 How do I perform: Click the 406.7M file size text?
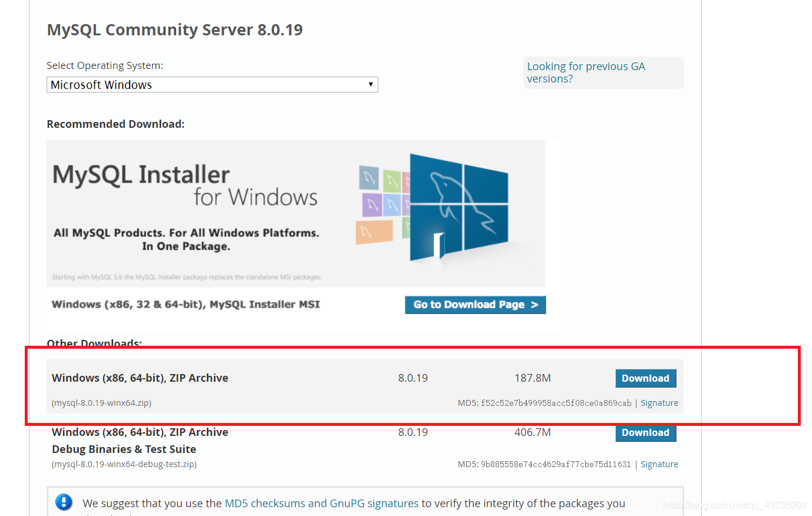[x=533, y=432]
